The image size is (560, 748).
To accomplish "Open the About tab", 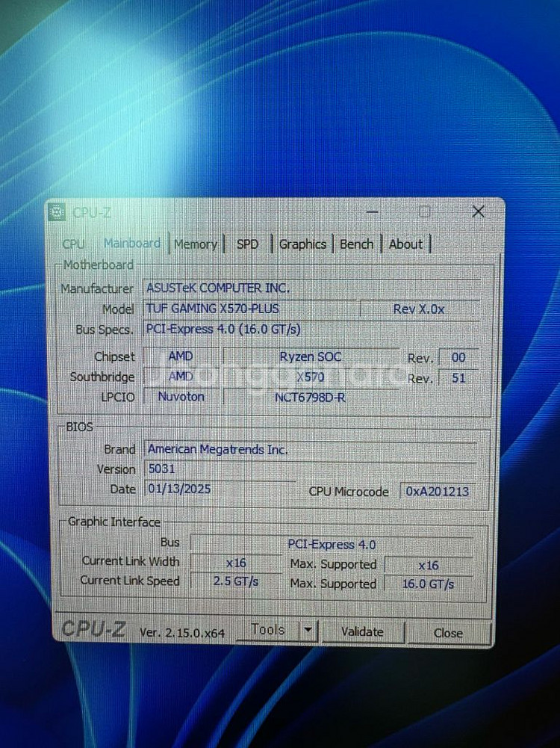I will [406, 244].
